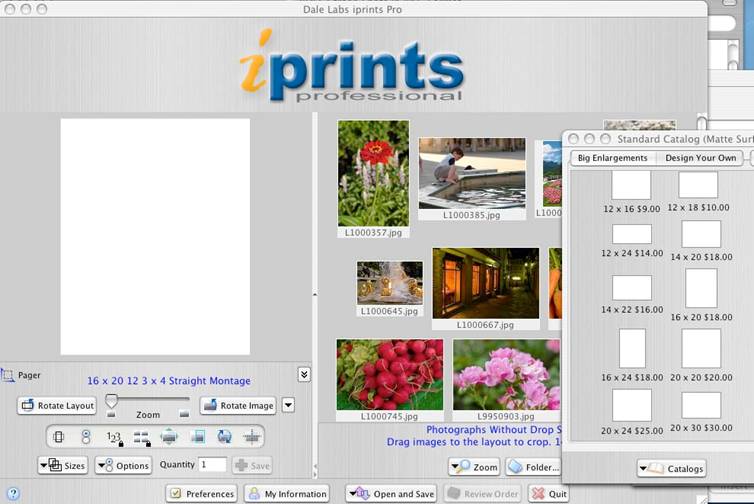Click Rotate Layout button
Viewport: 754px width, 504px height.
tap(57, 405)
